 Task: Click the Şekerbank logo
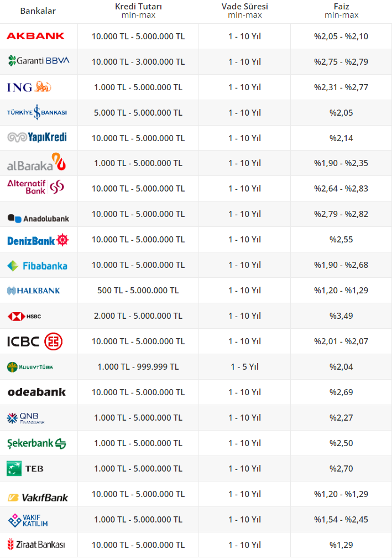[x=36, y=443]
